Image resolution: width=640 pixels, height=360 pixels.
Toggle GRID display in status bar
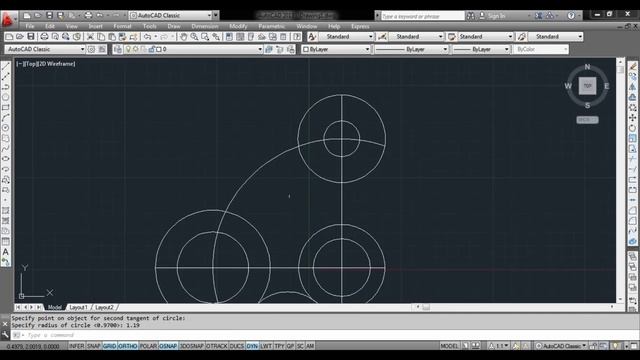coord(109,346)
